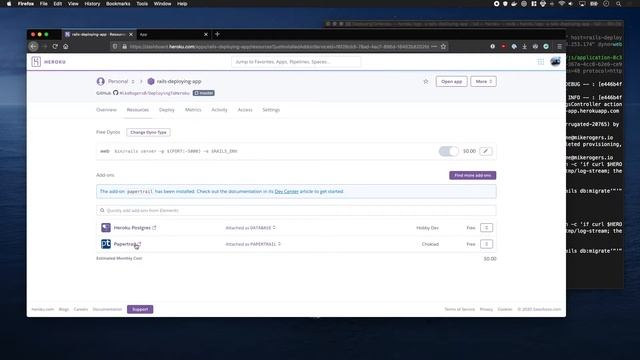The height and width of the screenshot is (360, 640).
Task: Expand the Personal account switcher
Action: pos(133,82)
